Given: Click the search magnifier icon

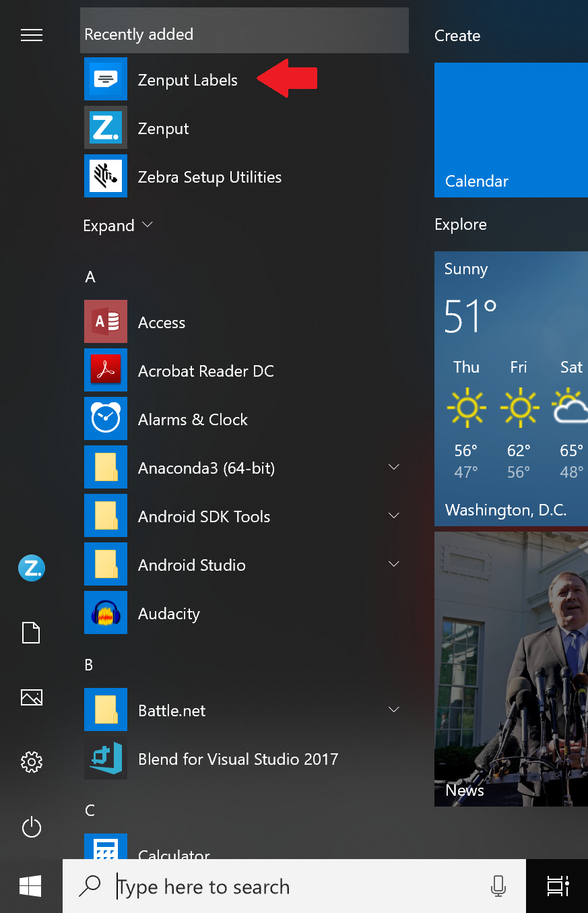Looking at the screenshot, I should click(89, 886).
